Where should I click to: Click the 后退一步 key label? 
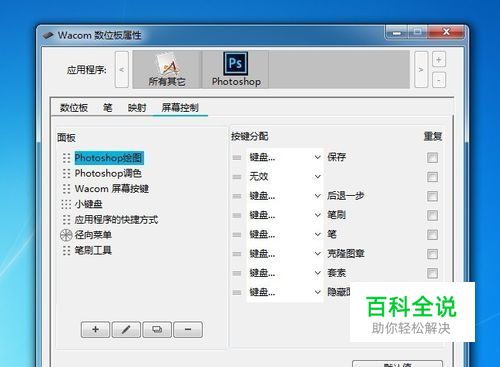[345, 196]
